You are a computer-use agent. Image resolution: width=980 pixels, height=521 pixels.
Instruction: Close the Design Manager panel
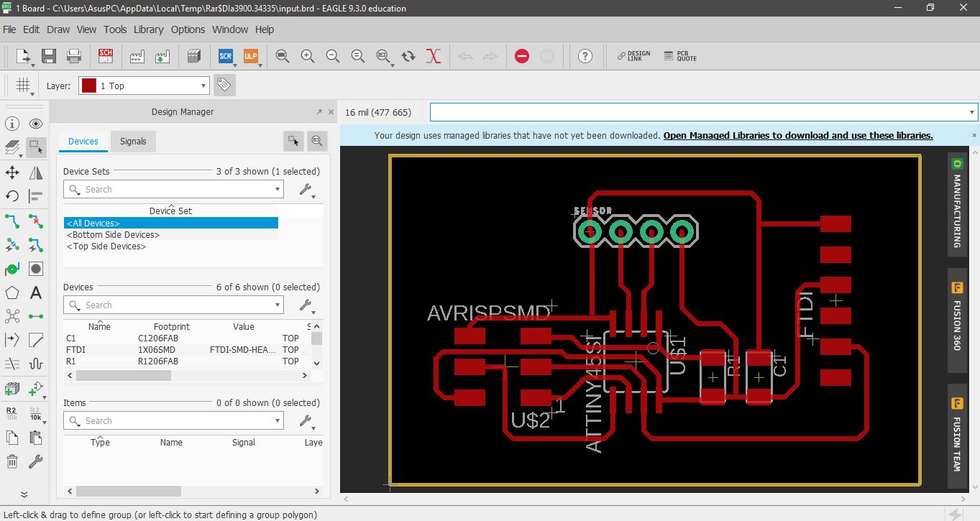point(331,112)
